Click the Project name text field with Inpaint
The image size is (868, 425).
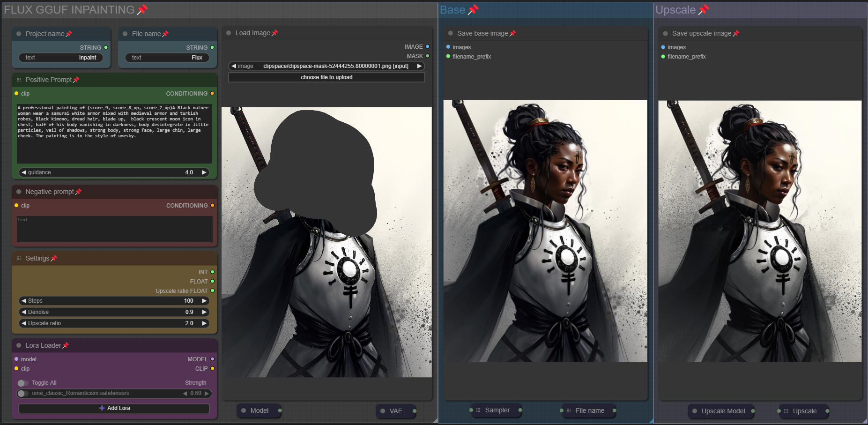click(61, 58)
